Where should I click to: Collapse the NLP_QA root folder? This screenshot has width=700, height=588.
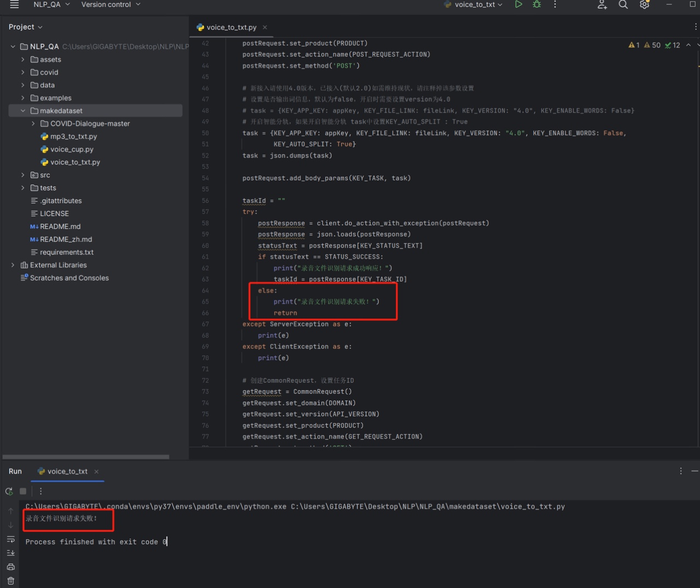coord(13,46)
